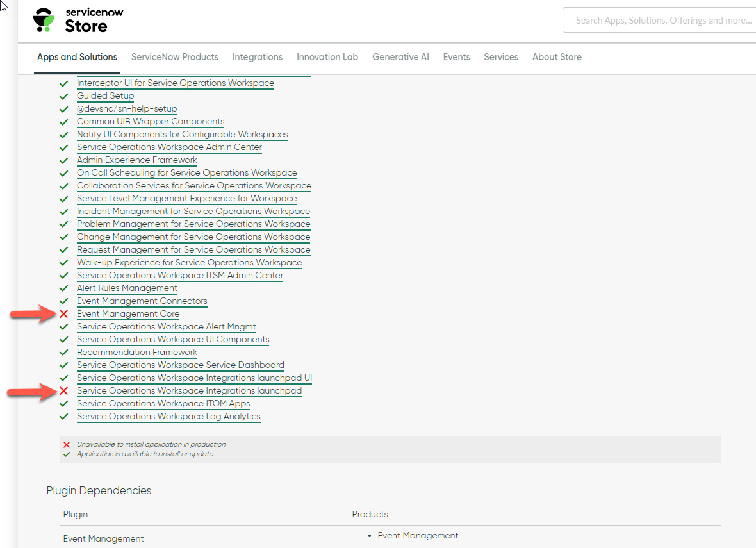Click green checkmark beside Admin Experience Framework
The image size is (756, 548).
[63, 160]
